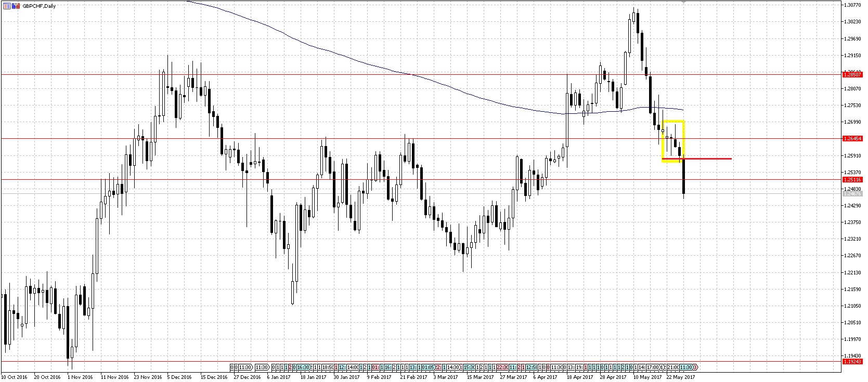Click the 1.23210 value on price scale
868x382 pixels.
click(853, 239)
